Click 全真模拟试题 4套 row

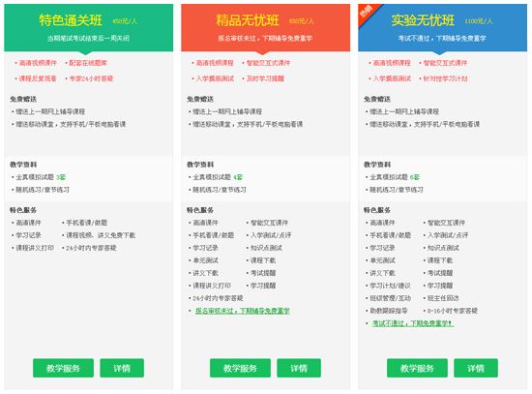click(x=218, y=177)
